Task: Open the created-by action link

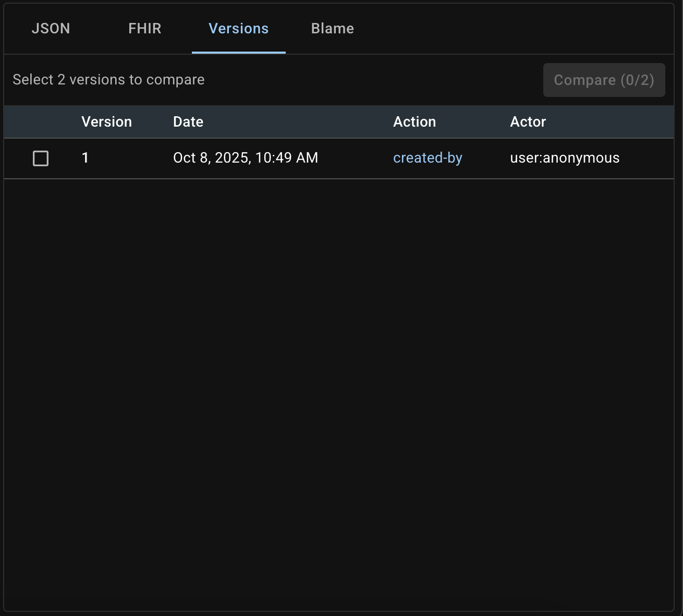Action: tap(428, 158)
